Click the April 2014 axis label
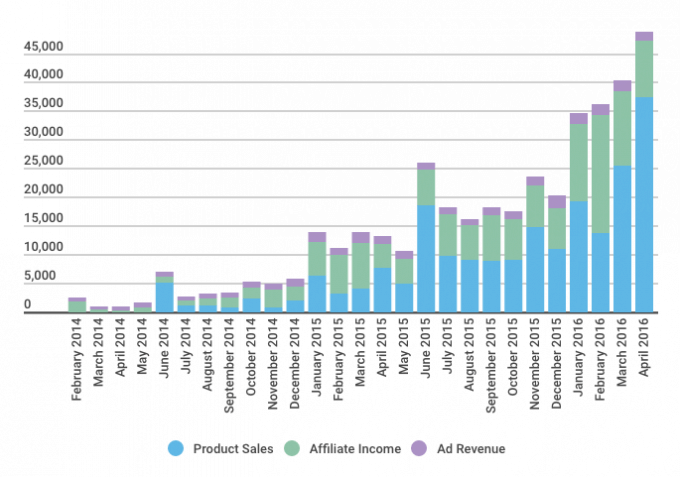The image size is (680, 477). coord(120,347)
